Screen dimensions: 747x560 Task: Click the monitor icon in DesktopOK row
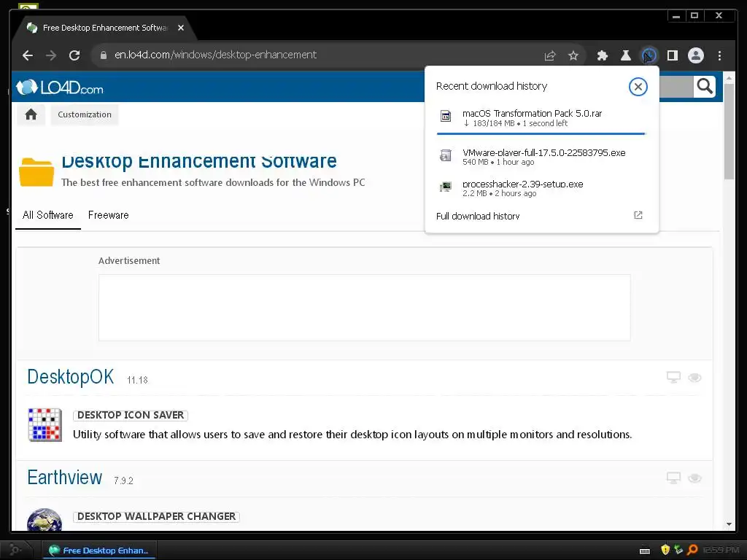click(x=673, y=378)
